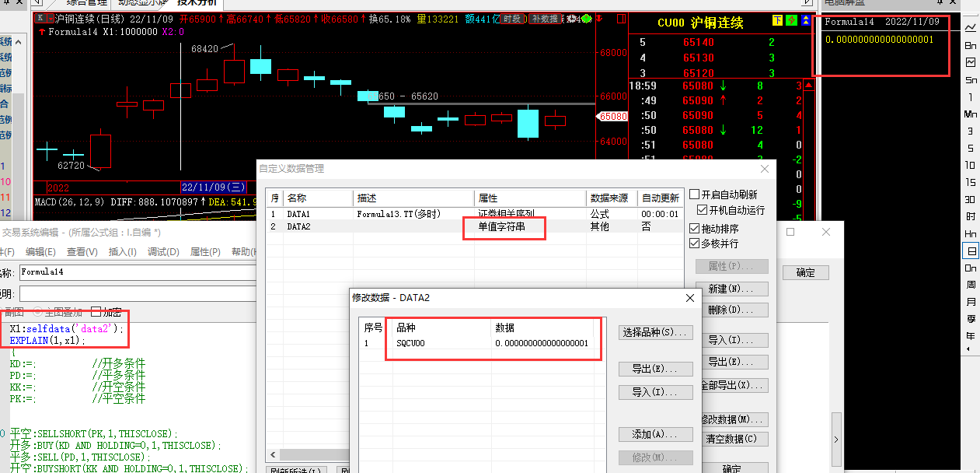This screenshot has width=980, height=473.
Task: Click the yellow T icon in quote header
Action: click(778, 20)
